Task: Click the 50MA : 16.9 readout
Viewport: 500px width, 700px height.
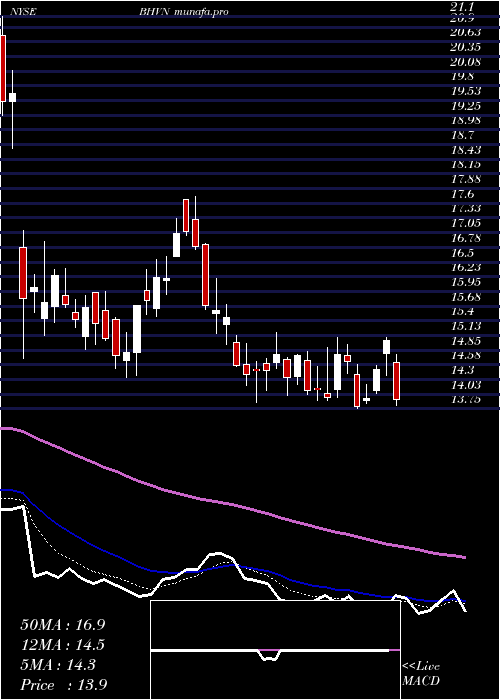Action: point(63,624)
